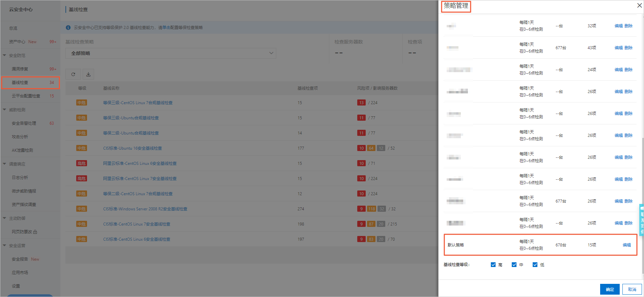Open CIS标准-Windows Server 2008 R2安全基线检查 link
Image resolution: width=644 pixels, height=297 pixels.
[x=145, y=209]
